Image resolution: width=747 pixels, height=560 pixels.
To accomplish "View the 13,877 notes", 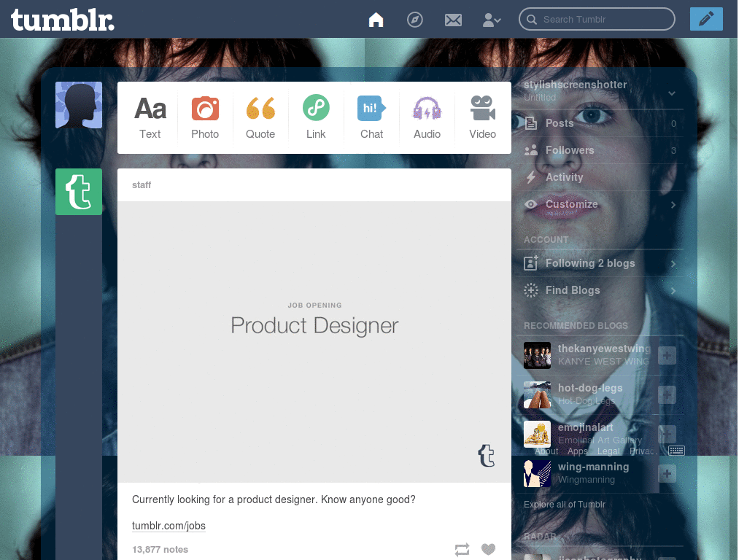I will [x=160, y=550].
